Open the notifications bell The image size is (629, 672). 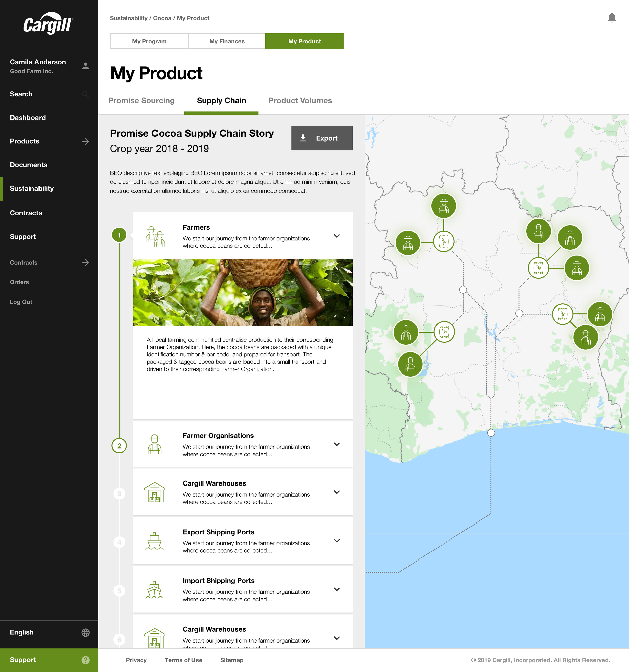tap(611, 18)
